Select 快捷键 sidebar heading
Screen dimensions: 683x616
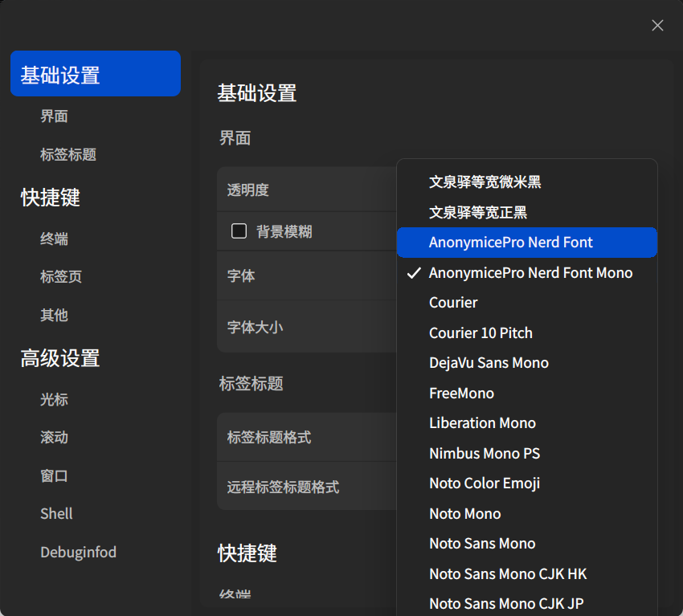51,198
